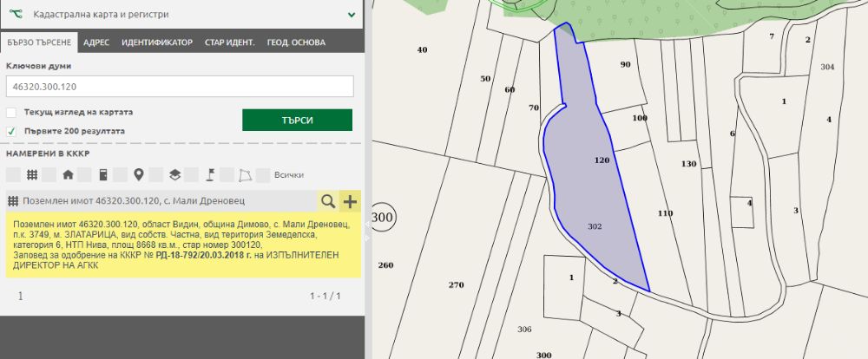Open result Поземлен имот 46320.300.120, с. Мали Дреновец
Image resolution: width=868 pixels, height=359 pixels.
[134, 201]
